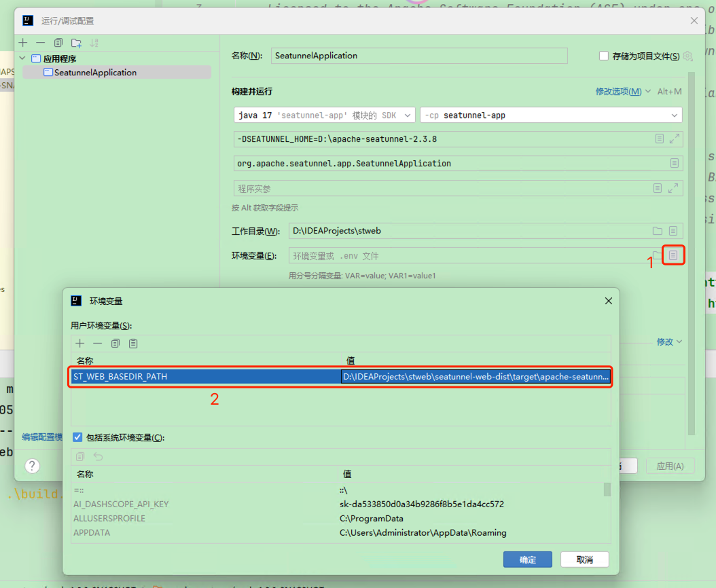Open help question mark button
The image size is (716, 588).
pos(32,466)
